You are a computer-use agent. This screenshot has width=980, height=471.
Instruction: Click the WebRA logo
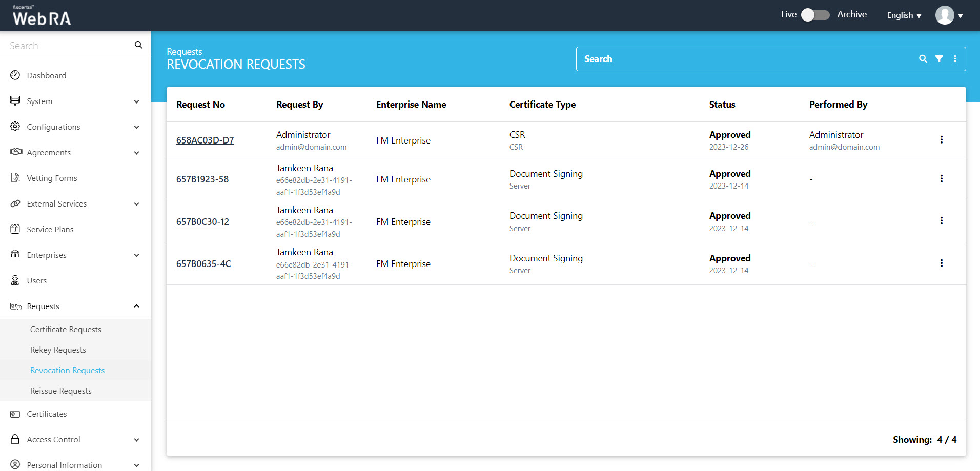pyautogui.click(x=42, y=16)
